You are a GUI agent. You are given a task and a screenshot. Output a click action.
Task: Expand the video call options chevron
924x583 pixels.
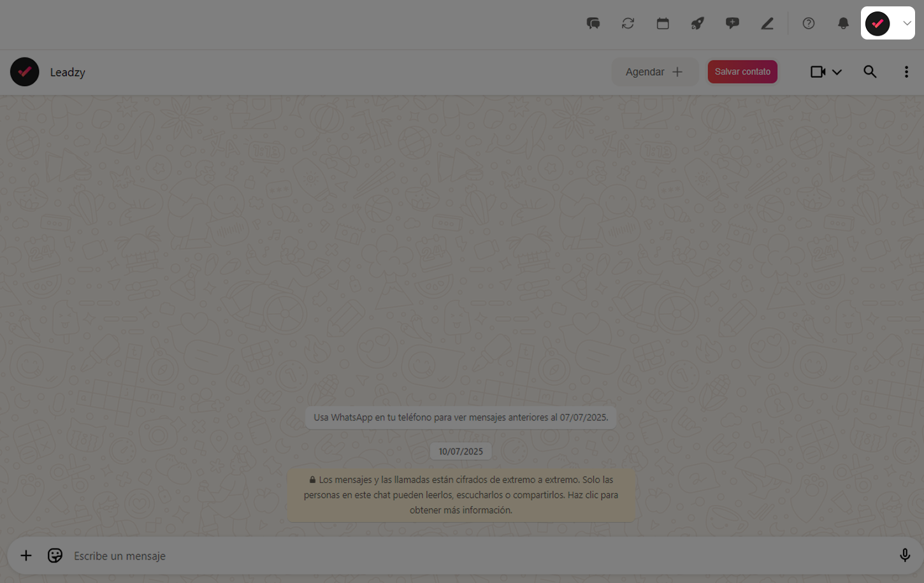pyautogui.click(x=837, y=72)
